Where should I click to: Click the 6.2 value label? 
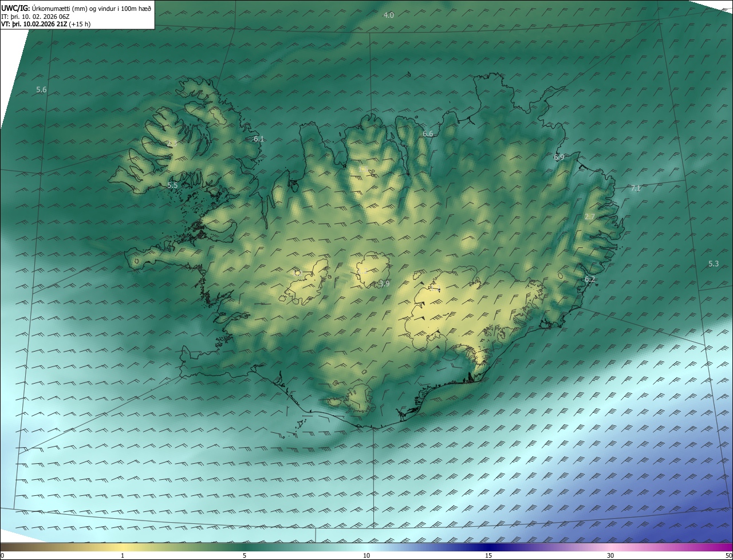point(590,279)
